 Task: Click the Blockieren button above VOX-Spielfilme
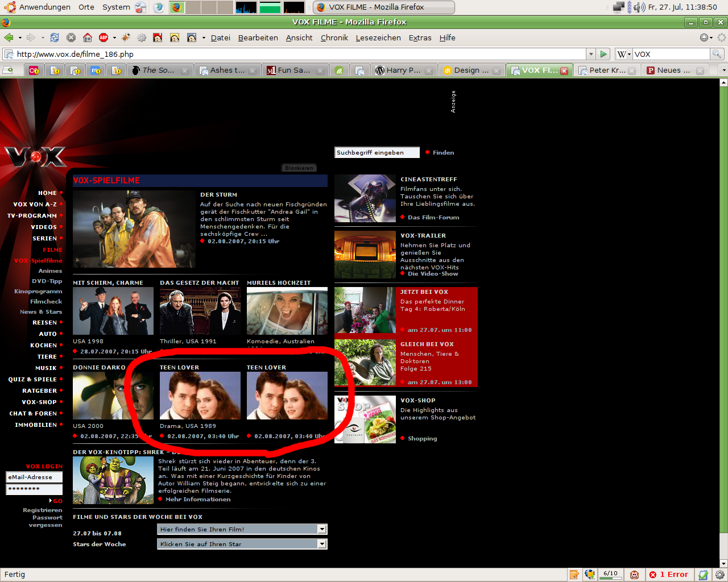[x=299, y=168]
